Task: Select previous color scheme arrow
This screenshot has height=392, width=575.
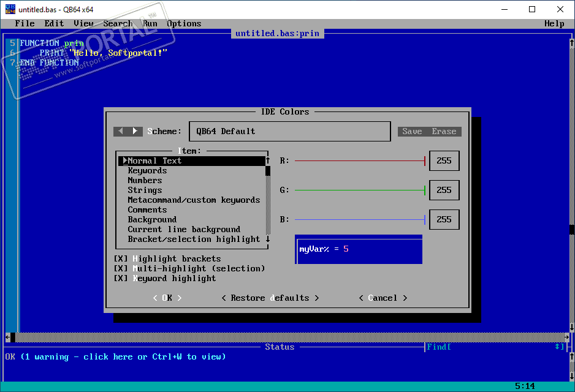Action: tap(121, 131)
